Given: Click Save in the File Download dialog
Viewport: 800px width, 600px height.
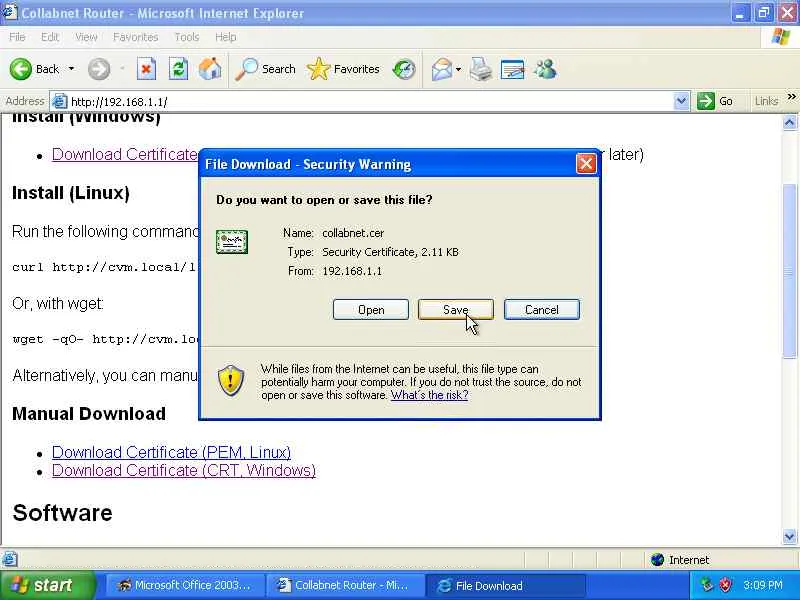Looking at the screenshot, I should coord(456,310).
